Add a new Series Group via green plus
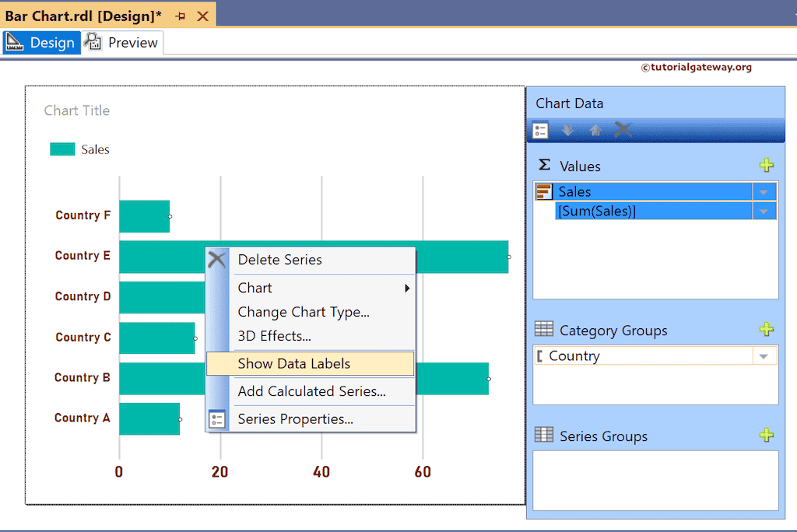The image size is (797, 532). coord(767,436)
